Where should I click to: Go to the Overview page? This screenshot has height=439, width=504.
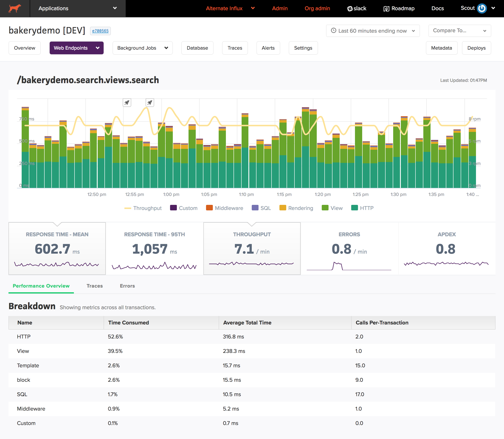click(25, 48)
